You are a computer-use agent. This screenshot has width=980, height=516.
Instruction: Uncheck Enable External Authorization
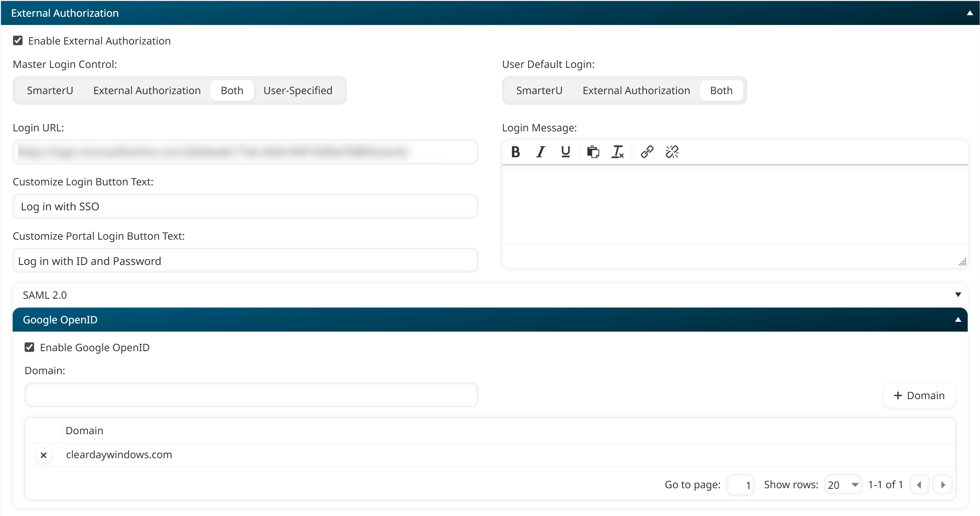pyautogui.click(x=19, y=40)
